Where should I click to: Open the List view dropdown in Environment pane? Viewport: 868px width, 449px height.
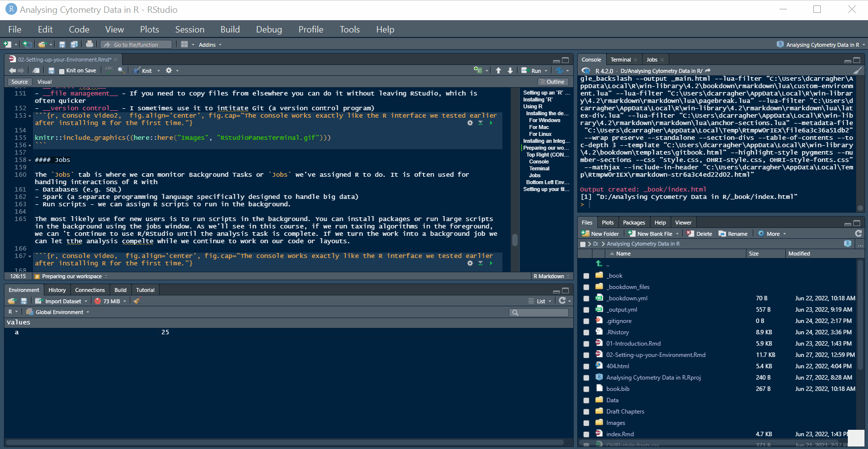point(540,301)
